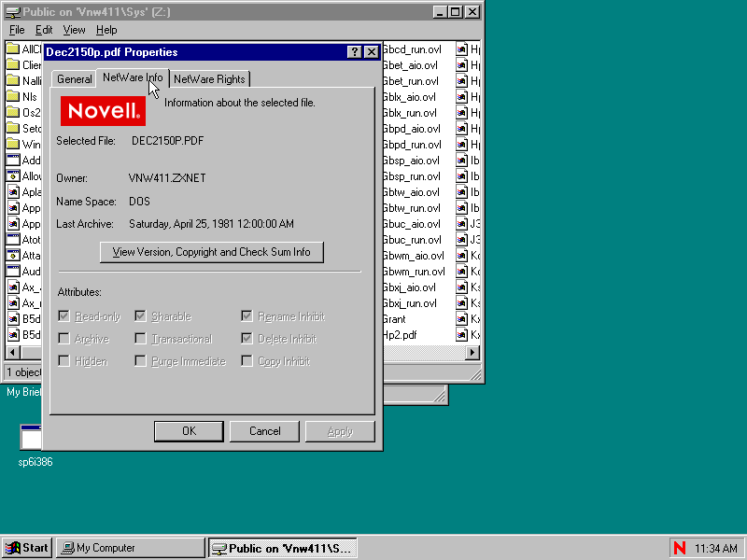Select Gbsp_aio.ovl file
Viewport: 747px width, 560px height.
(412, 161)
